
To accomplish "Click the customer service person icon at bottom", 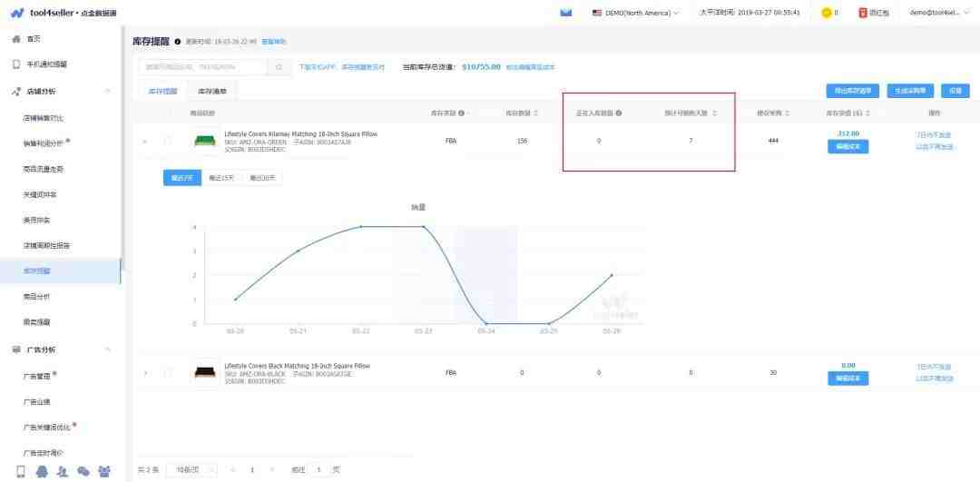I will click(63, 471).
